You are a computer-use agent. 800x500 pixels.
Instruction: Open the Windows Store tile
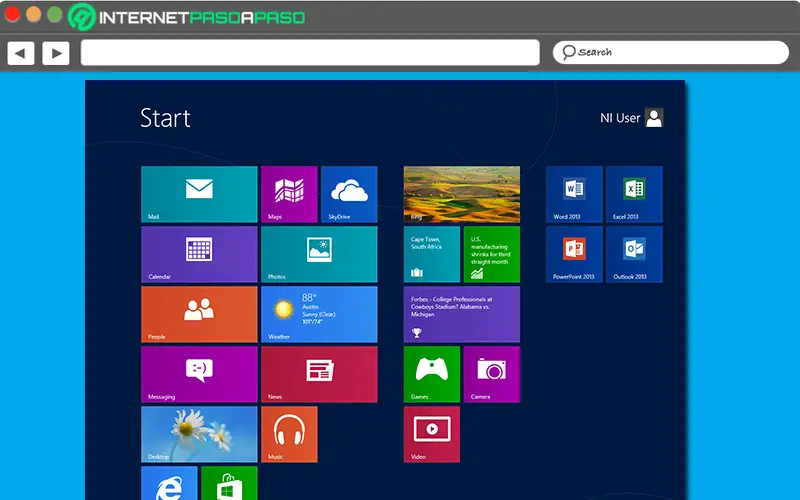coord(229,483)
